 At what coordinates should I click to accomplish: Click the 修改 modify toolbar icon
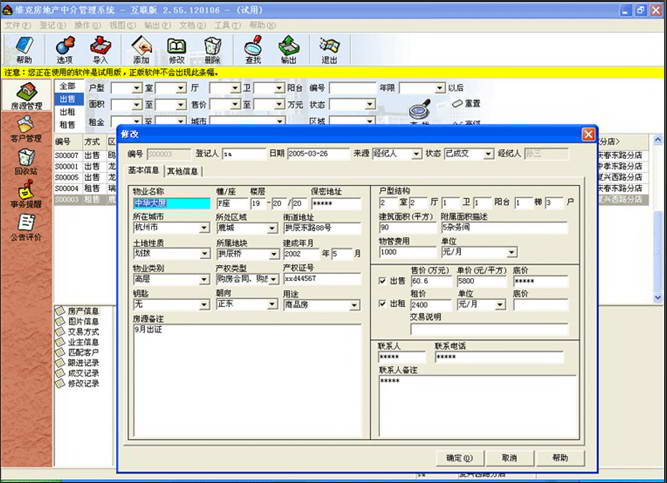(176, 49)
